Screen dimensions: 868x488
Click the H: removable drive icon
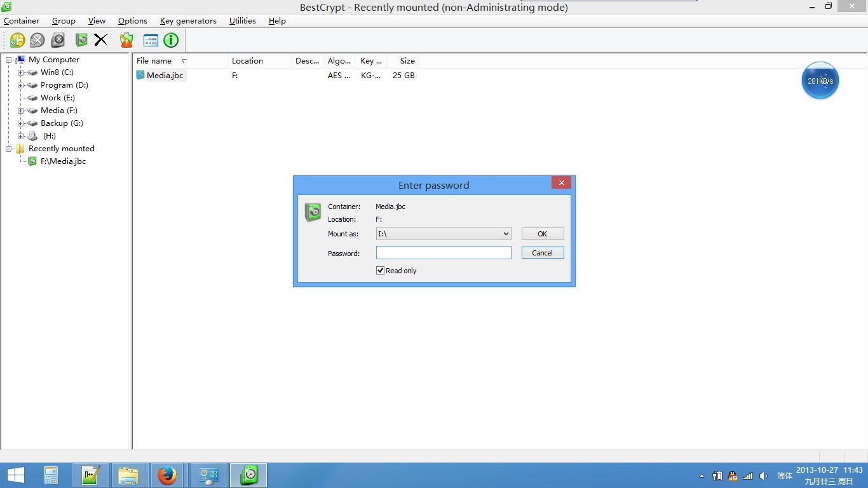tap(32, 136)
